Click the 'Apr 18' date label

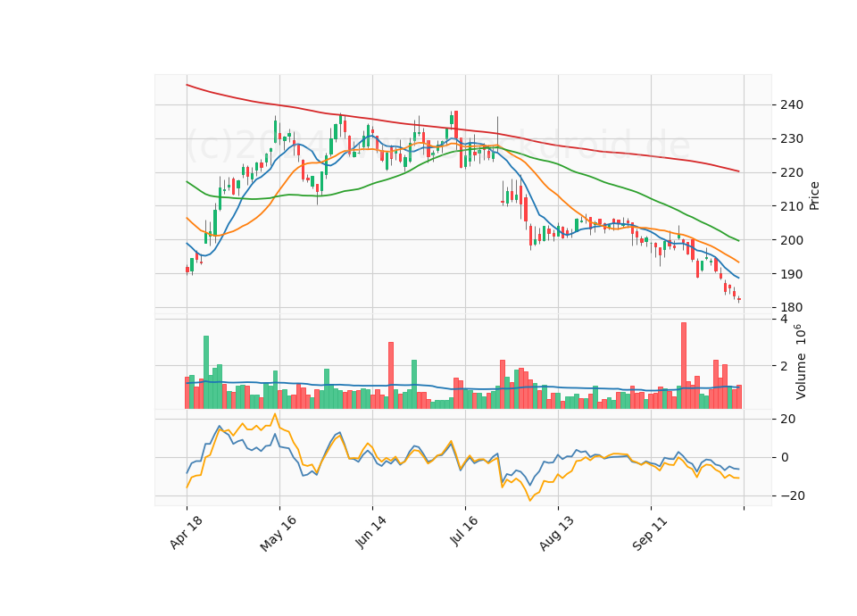coord(186,532)
